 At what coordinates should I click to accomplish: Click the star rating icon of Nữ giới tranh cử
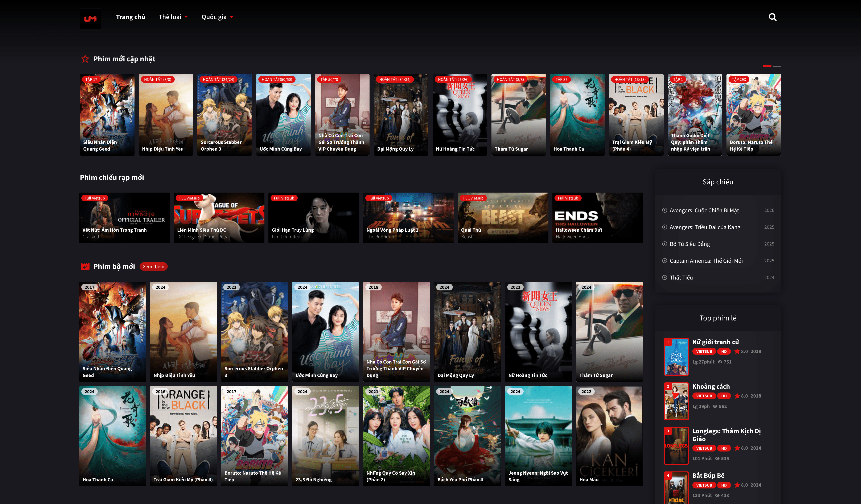coord(737,352)
